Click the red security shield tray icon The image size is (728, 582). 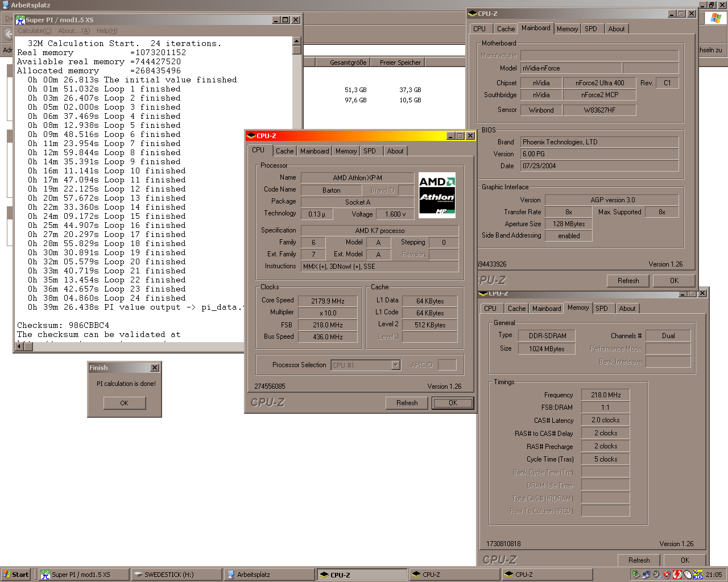pos(667,575)
